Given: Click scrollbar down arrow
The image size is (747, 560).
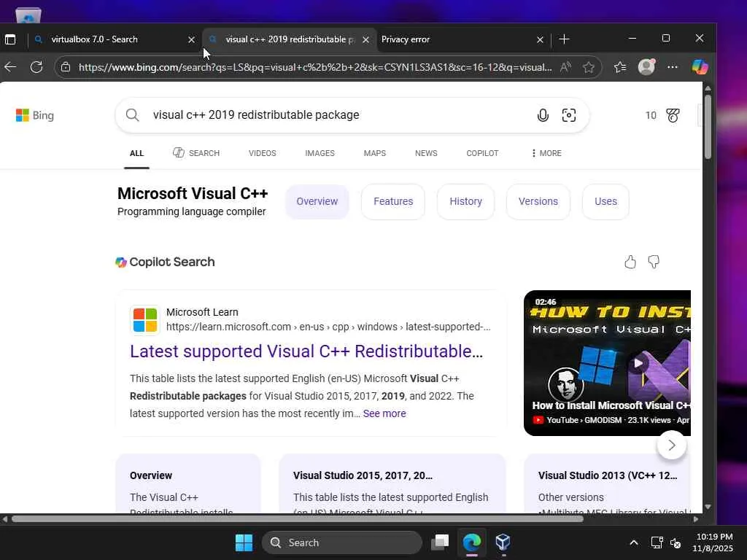Looking at the screenshot, I should click(x=708, y=507).
